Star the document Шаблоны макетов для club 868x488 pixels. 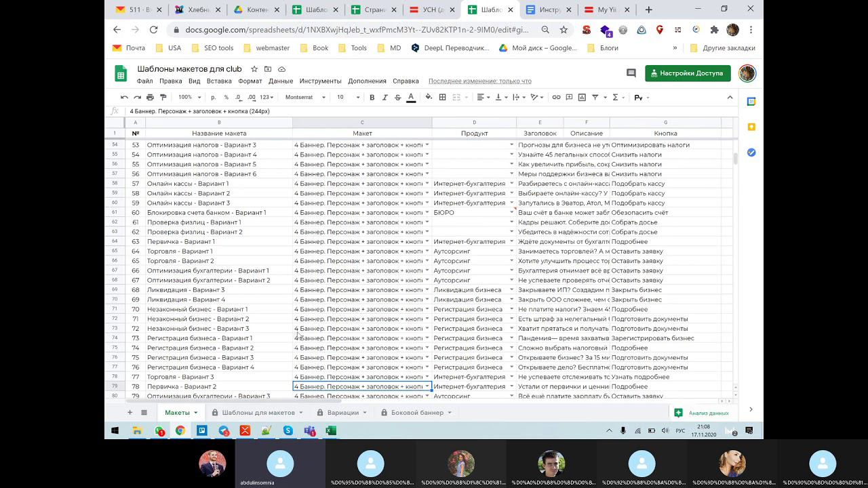[x=254, y=69]
